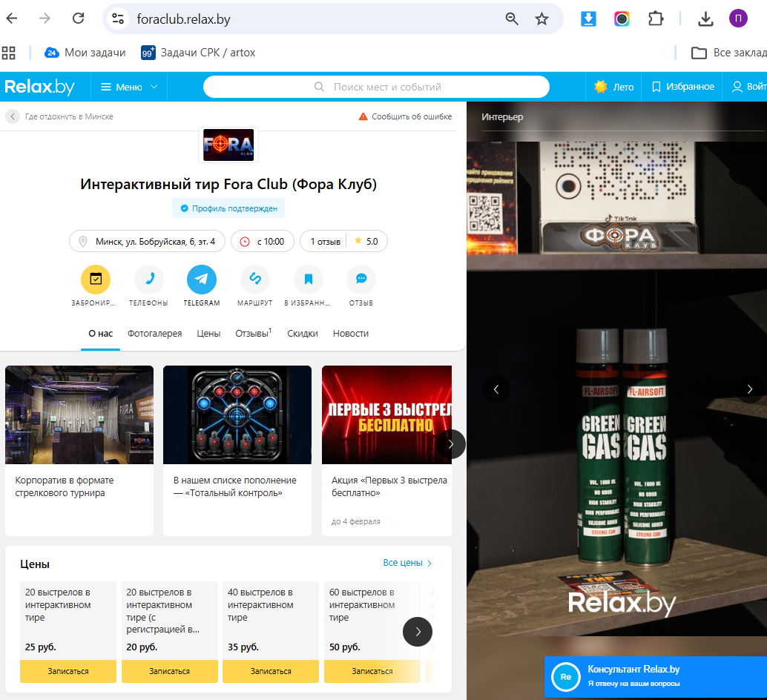Click Записаться under 20 руб.
The height and width of the screenshot is (700, 767).
click(169, 671)
